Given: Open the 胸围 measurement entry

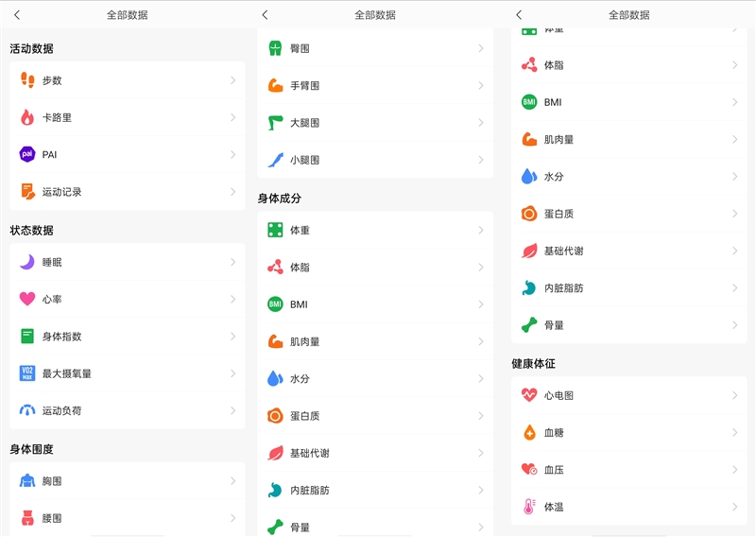Looking at the screenshot, I should (x=127, y=481).
